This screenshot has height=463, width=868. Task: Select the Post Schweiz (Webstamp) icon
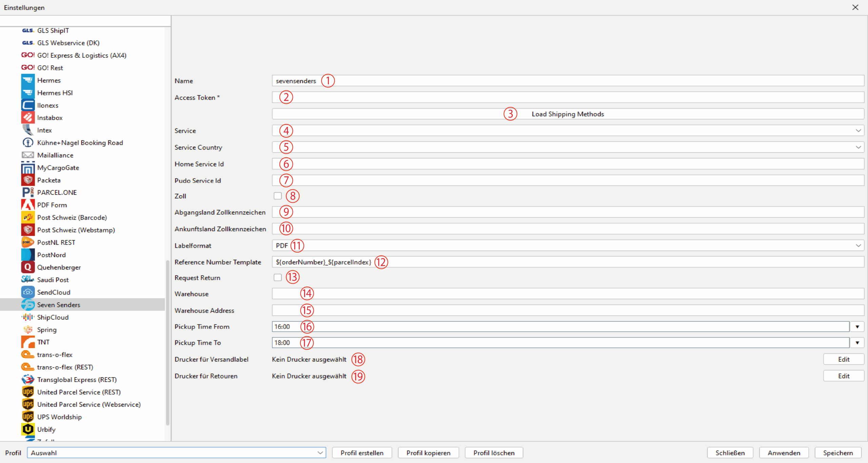coord(28,230)
